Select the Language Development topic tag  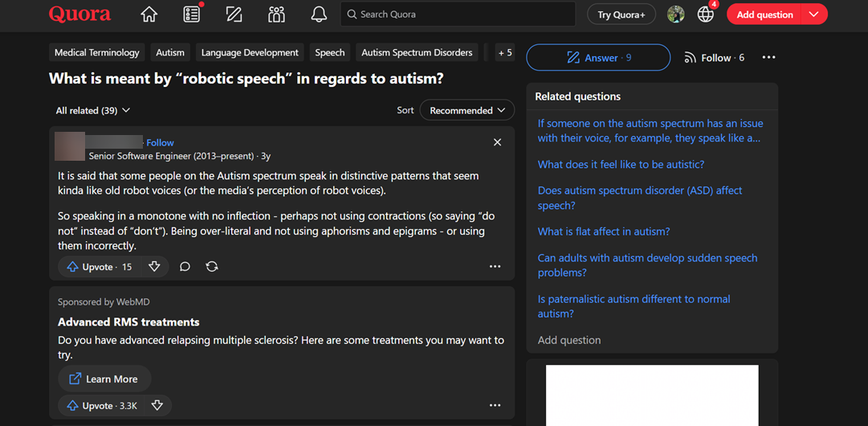250,52
